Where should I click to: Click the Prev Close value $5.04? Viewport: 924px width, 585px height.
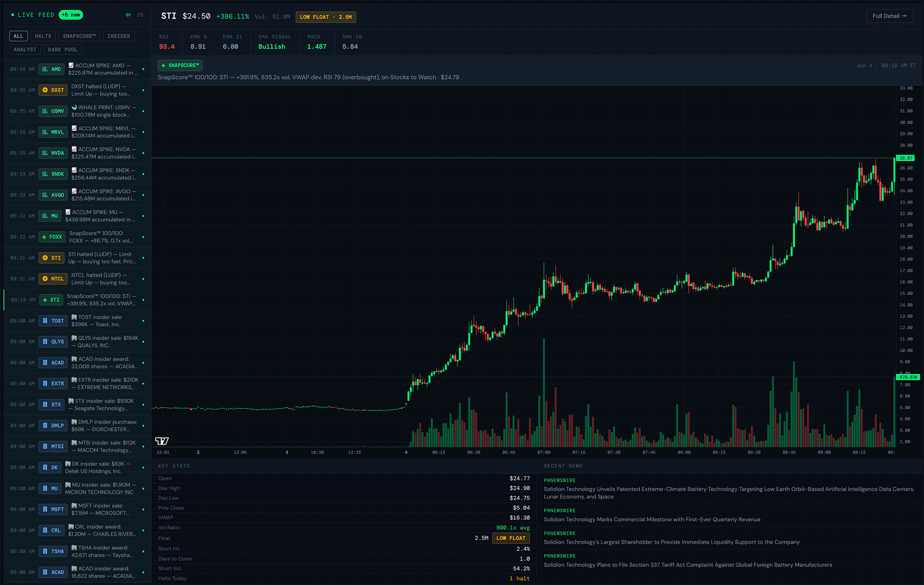coord(522,508)
